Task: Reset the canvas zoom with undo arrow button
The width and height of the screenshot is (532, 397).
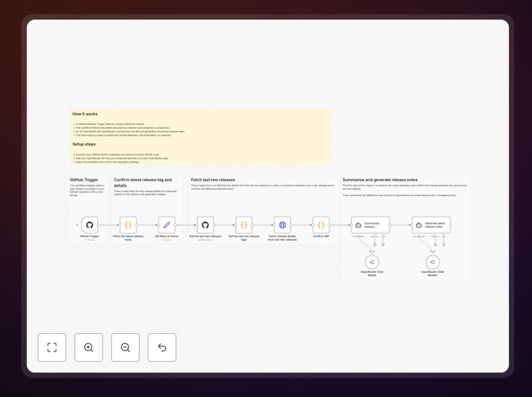Action: pyautogui.click(x=162, y=347)
